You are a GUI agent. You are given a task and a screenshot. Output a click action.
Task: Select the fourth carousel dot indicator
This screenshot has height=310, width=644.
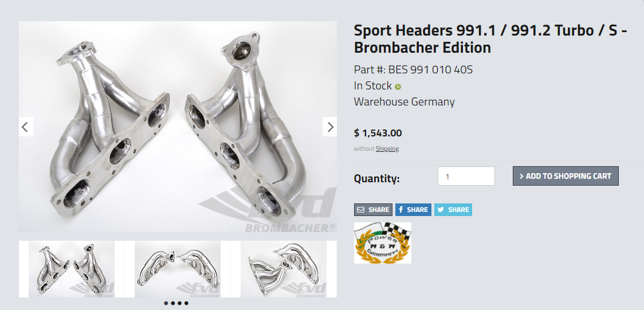(x=186, y=303)
